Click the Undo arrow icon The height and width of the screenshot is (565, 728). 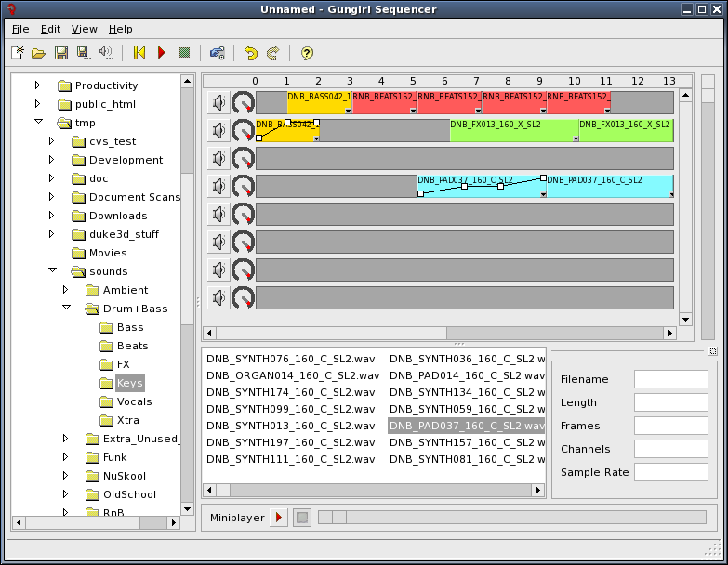251,53
